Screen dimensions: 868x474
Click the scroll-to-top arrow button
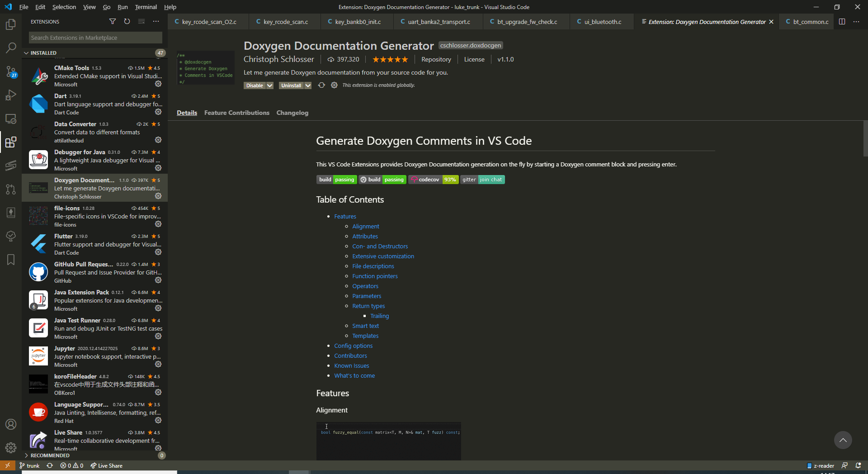point(843,440)
